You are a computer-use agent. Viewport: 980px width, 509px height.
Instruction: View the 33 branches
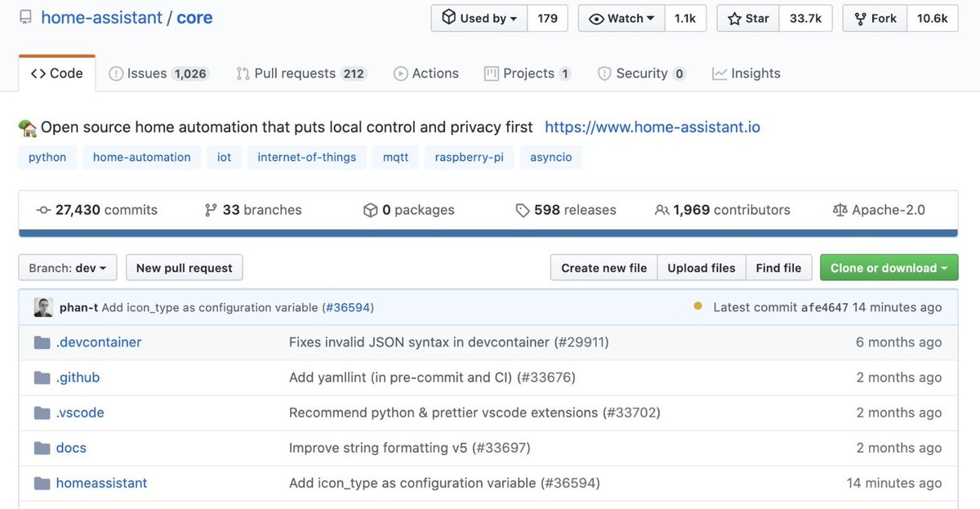point(253,210)
